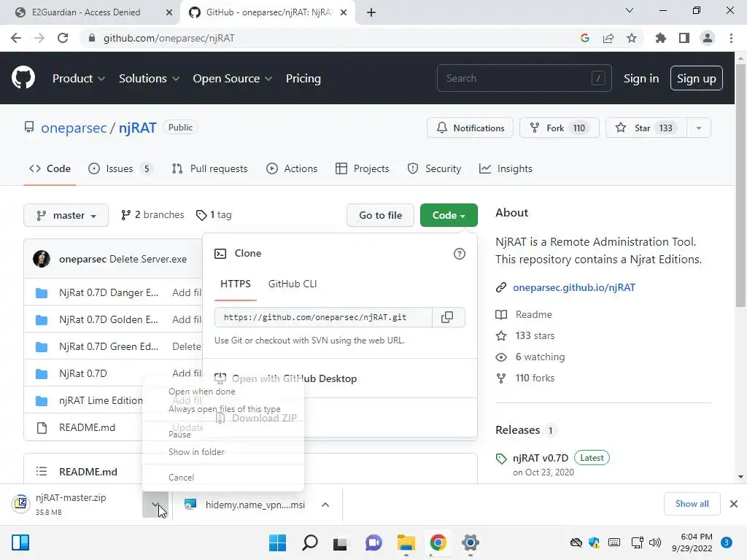This screenshot has width=747, height=560.
Task: Toggle the Chrome side panel icon
Action: tap(684, 38)
